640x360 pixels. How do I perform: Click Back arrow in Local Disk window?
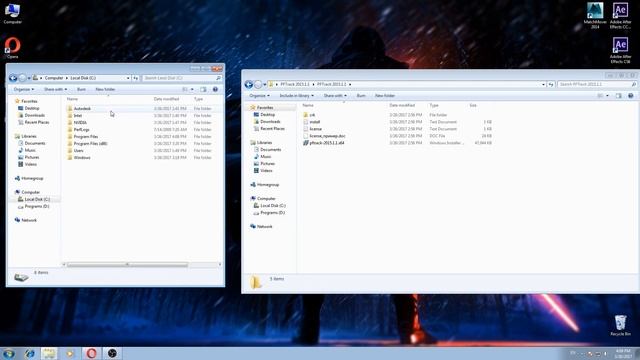click(13, 78)
